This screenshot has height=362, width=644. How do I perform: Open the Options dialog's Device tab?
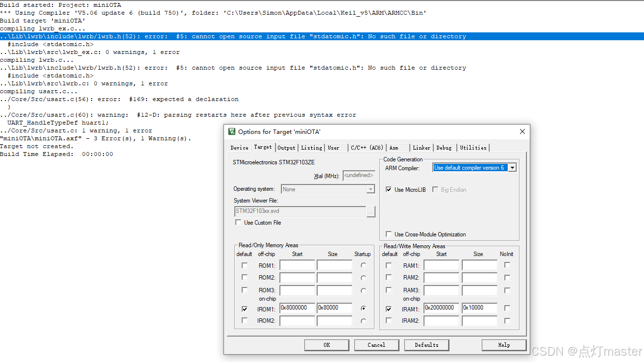coord(239,148)
